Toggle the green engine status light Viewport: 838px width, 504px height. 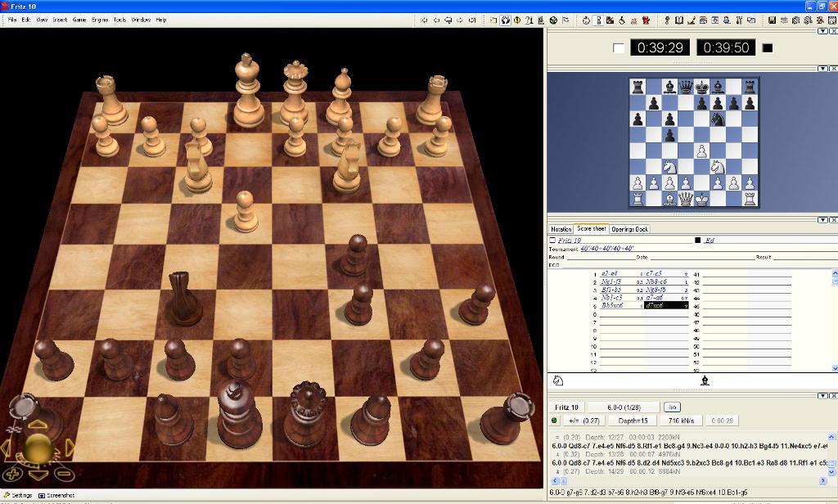click(554, 421)
